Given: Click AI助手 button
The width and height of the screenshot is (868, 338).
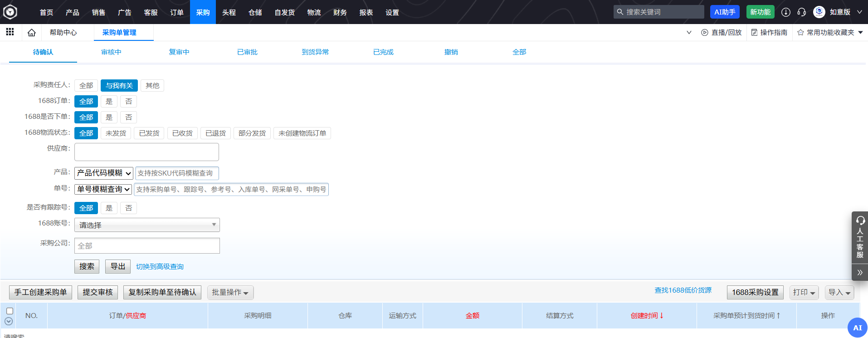Looking at the screenshot, I should tap(725, 12).
